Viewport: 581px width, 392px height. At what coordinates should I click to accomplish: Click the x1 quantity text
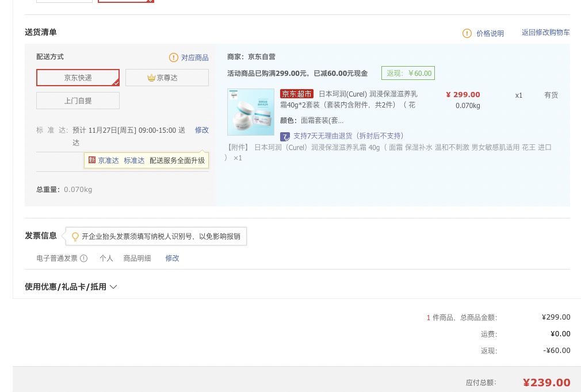pos(519,95)
